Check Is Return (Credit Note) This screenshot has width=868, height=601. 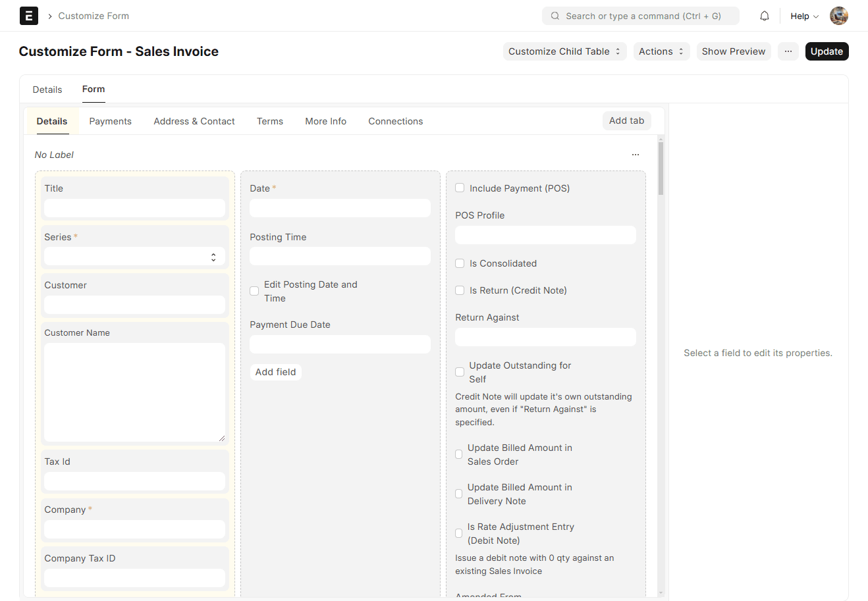(x=460, y=290)
